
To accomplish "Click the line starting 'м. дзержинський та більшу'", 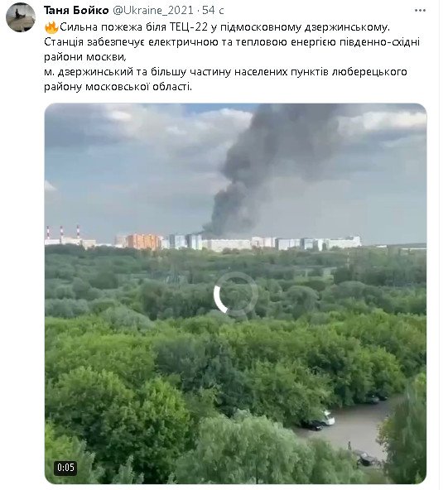I will click(x=225, y=72).
